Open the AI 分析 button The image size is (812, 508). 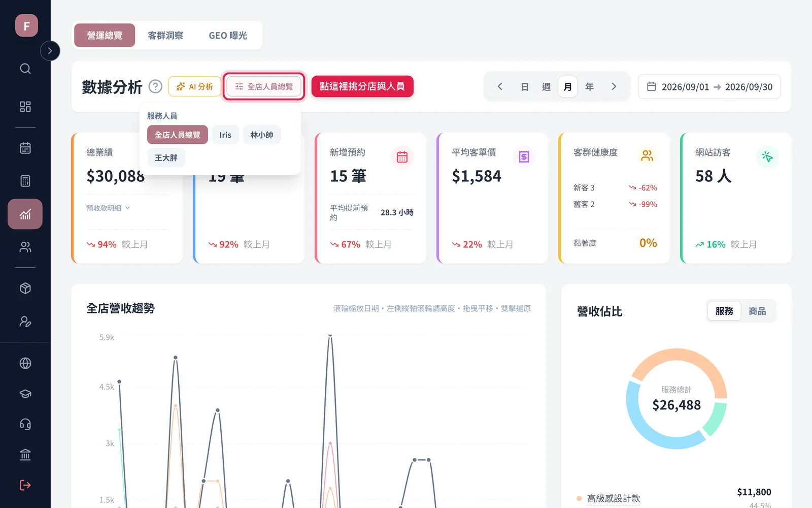(x=195, y=87)
